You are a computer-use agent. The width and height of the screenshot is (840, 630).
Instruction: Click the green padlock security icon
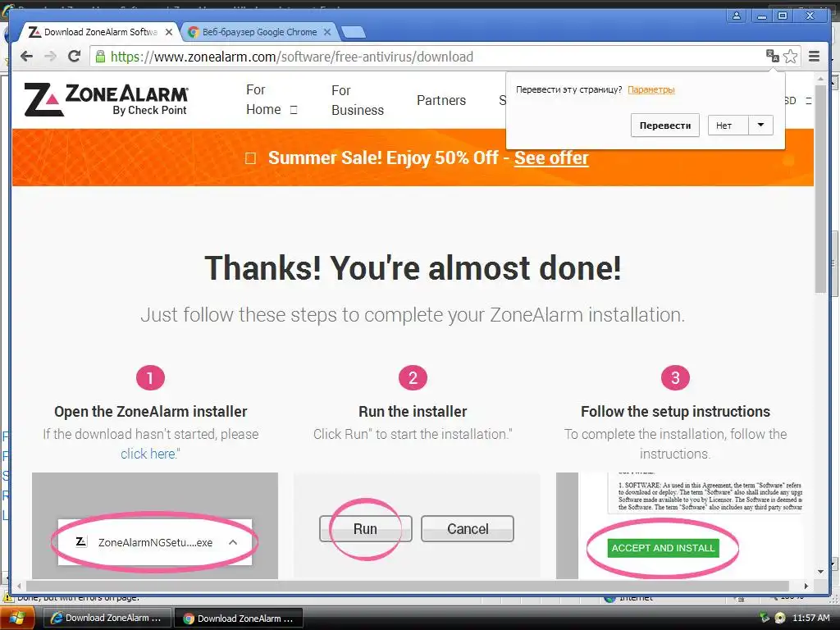click(100, 57)
